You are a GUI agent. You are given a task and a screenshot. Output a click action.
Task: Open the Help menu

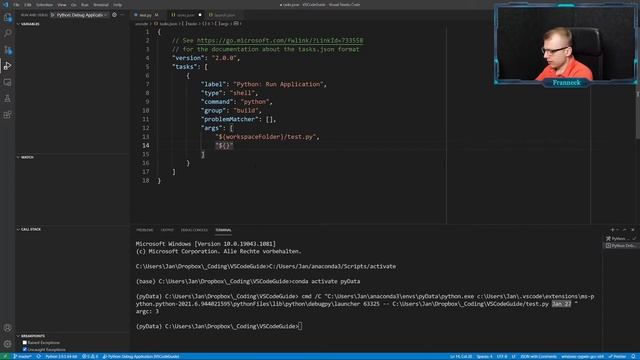118,5
